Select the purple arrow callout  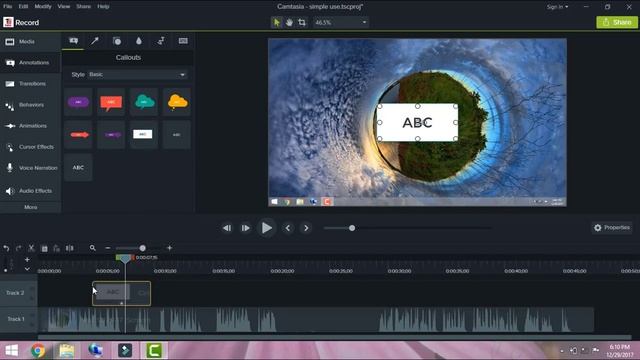[x=111, y=135]
